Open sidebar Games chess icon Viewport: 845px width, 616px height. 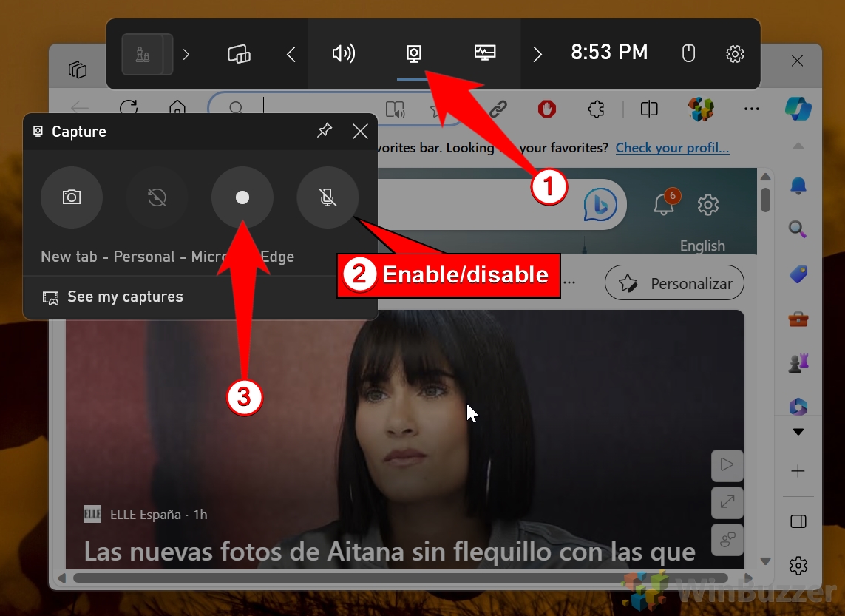tap(798, 362)
